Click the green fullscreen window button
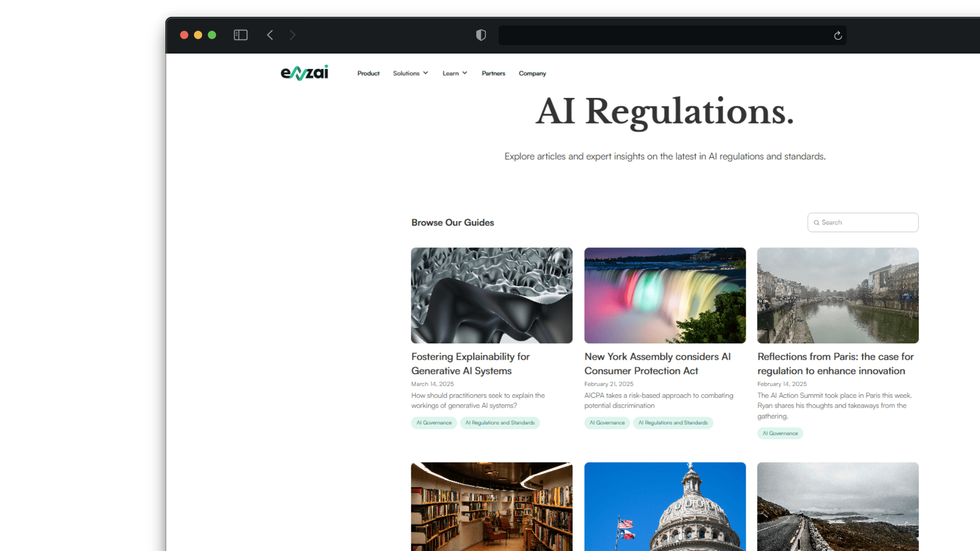 coord(212,35)
